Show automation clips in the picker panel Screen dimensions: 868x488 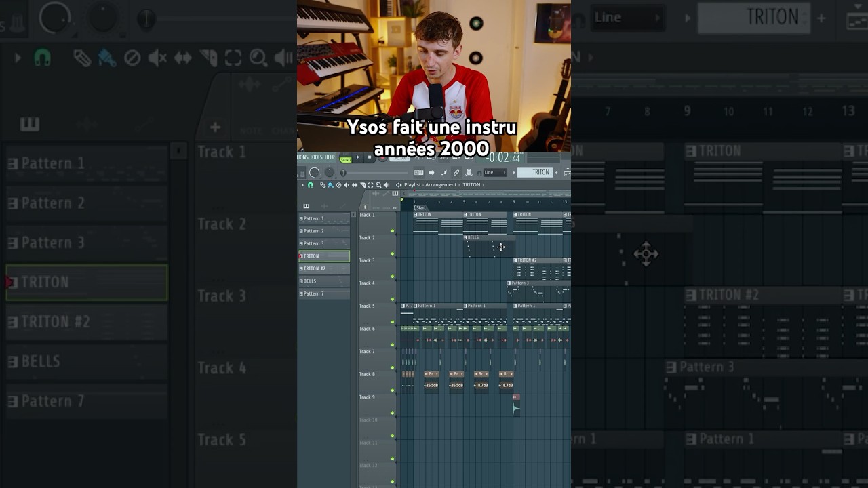342,206
